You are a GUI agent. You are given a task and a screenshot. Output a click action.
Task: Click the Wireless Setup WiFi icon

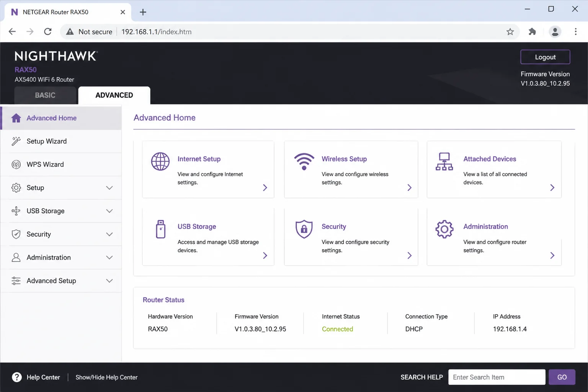click(304, 162)
